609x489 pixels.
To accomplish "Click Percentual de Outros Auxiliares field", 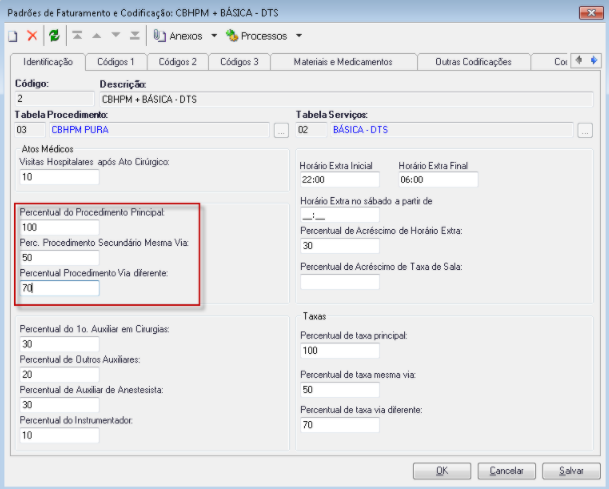I will (59, 374).
